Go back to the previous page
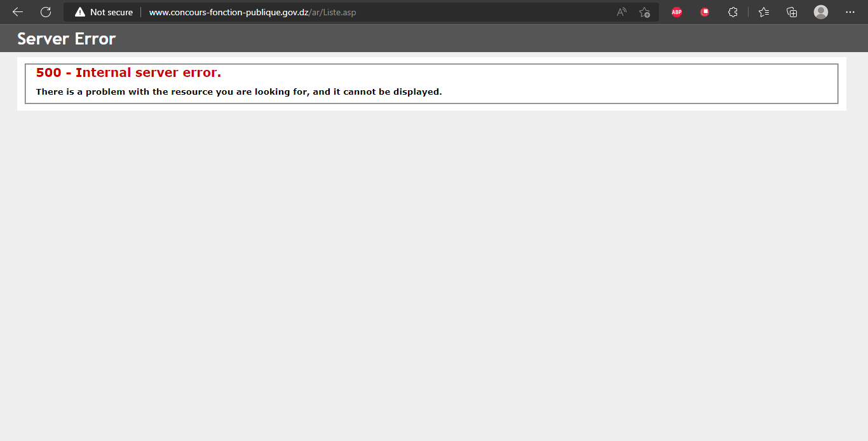 click(18, 12)
